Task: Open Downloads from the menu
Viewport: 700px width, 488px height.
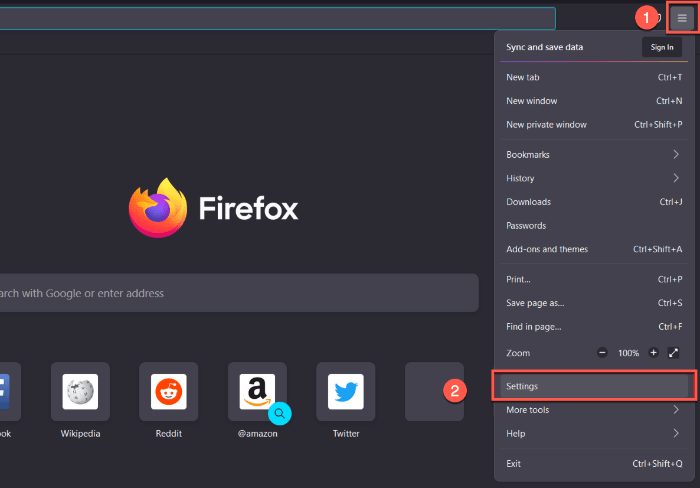Action: [x=594, y=202]
